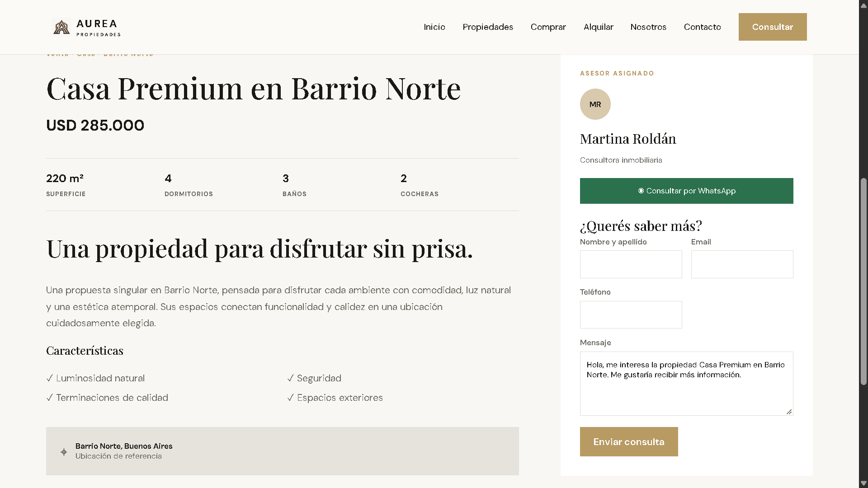Click the Ubicación de referencia caption
The height and width of the screenshot is (488, 868).
click(118, 456)
